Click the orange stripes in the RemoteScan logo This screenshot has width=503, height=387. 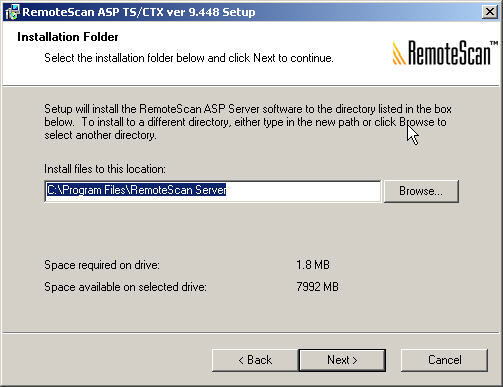point(399,53)
